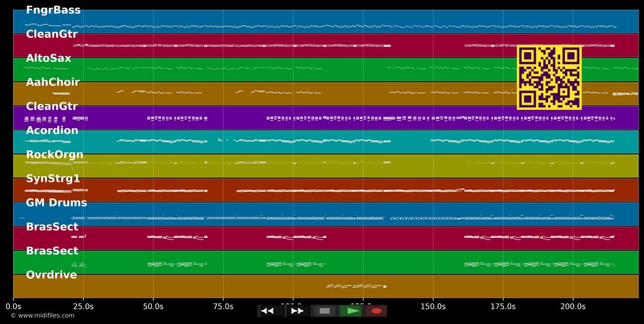The image size is (644, 324).
Task: Select the GM Drums track label
Action: click(x=56, y=202)
